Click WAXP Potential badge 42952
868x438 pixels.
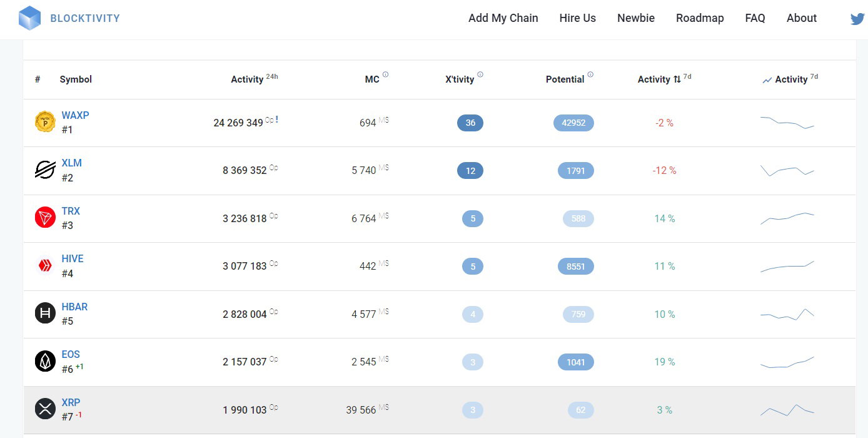(x=573, y=123)
